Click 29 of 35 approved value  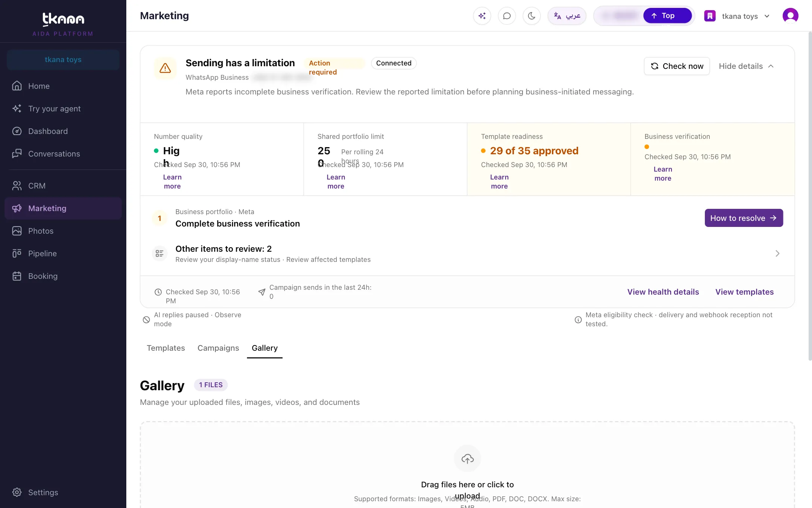click(534, 151)
